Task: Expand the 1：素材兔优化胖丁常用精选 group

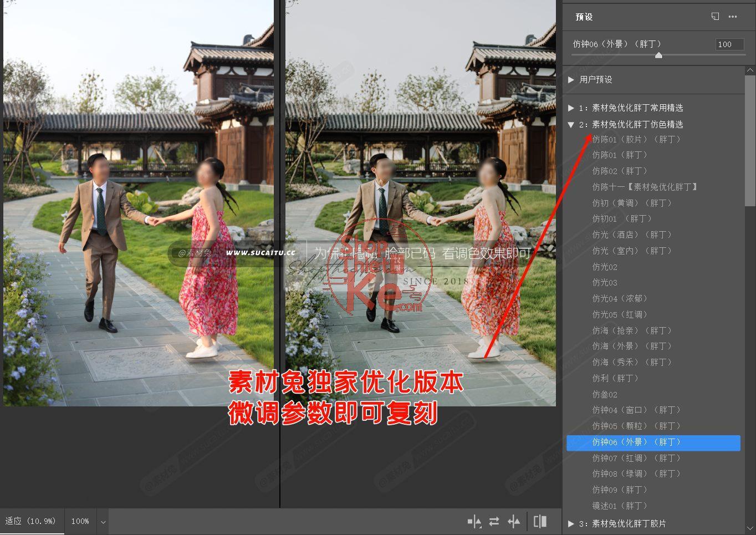Action: tap(571, 108)
